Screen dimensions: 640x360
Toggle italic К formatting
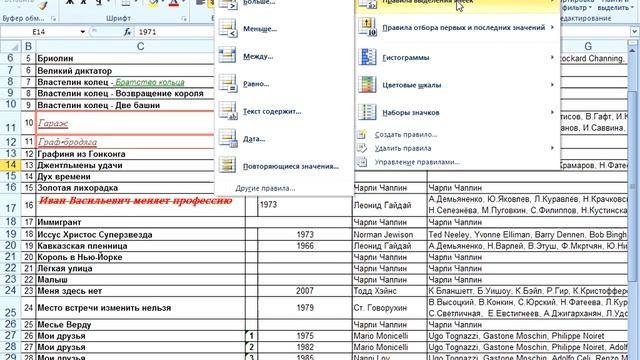pos(84,3)
